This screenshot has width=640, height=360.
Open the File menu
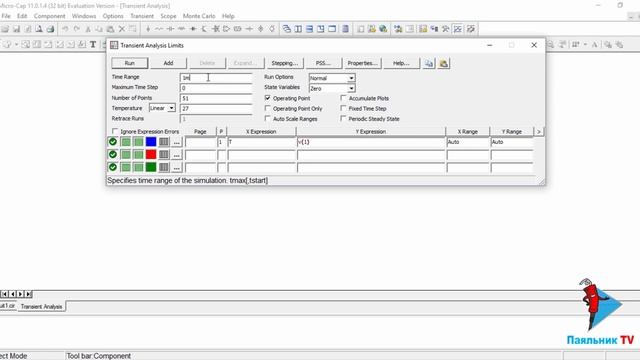(x=6, y=16)
